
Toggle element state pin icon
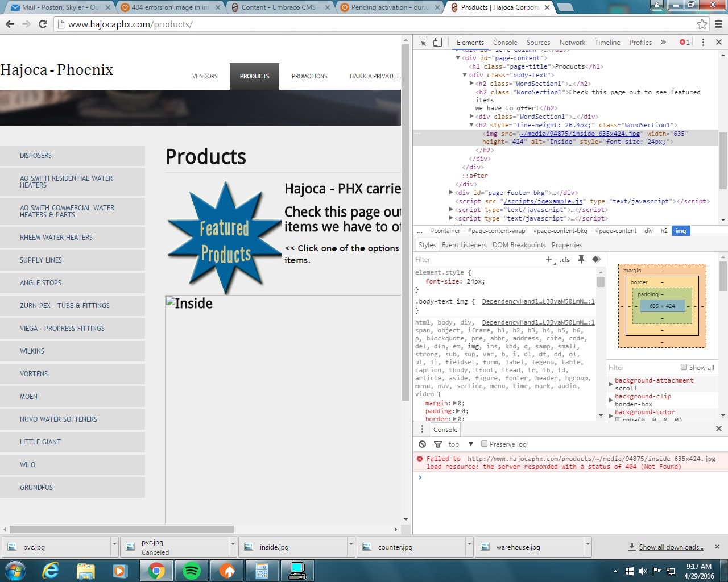pos(581,260)
